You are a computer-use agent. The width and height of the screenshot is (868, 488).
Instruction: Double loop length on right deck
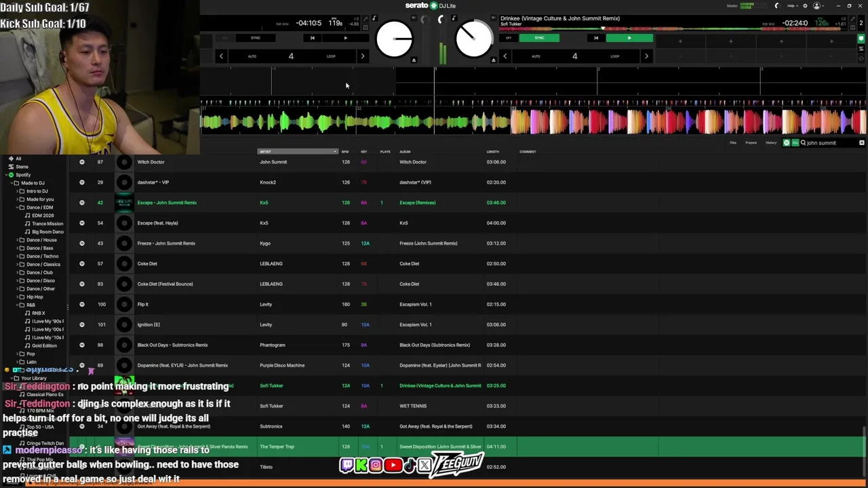pyautogui.click(x=646, y=56)
